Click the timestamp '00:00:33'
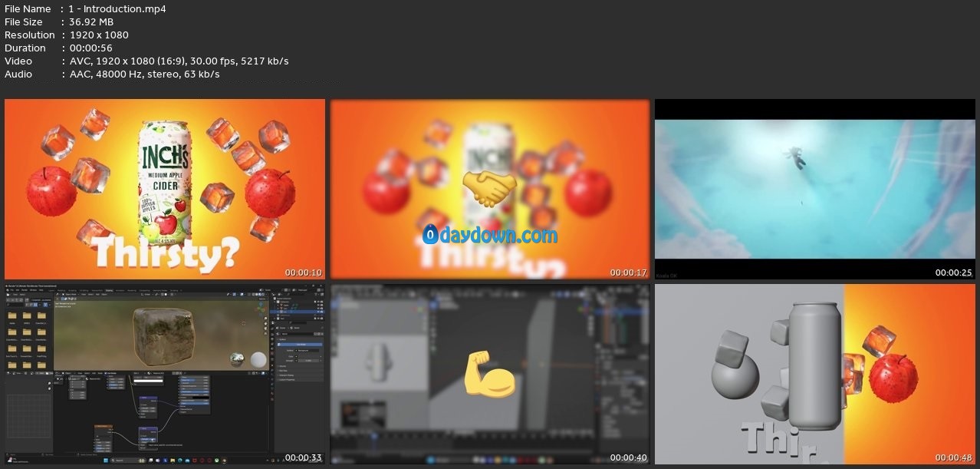Viewport: 980px width, 469px height. [304, 458]
